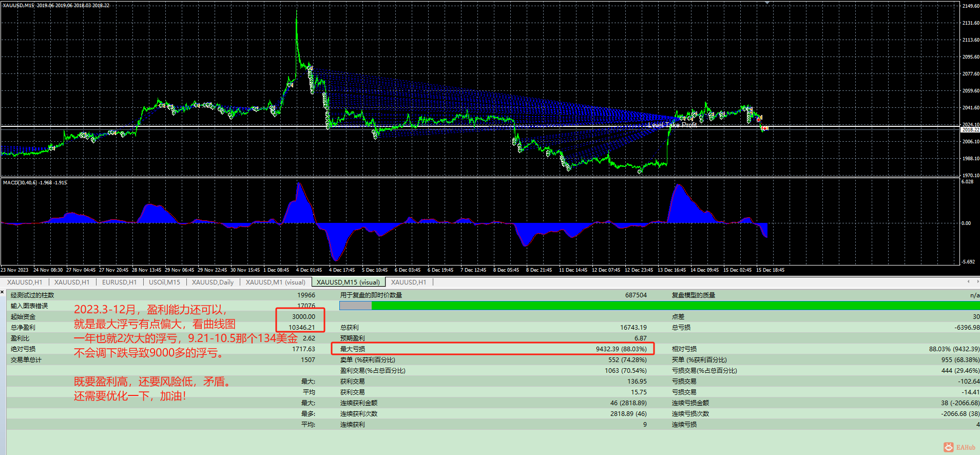The height and width of the screenshot is (455, 980).
Task: Click the 15 Dec 18:45 time label
Action: 770,270
